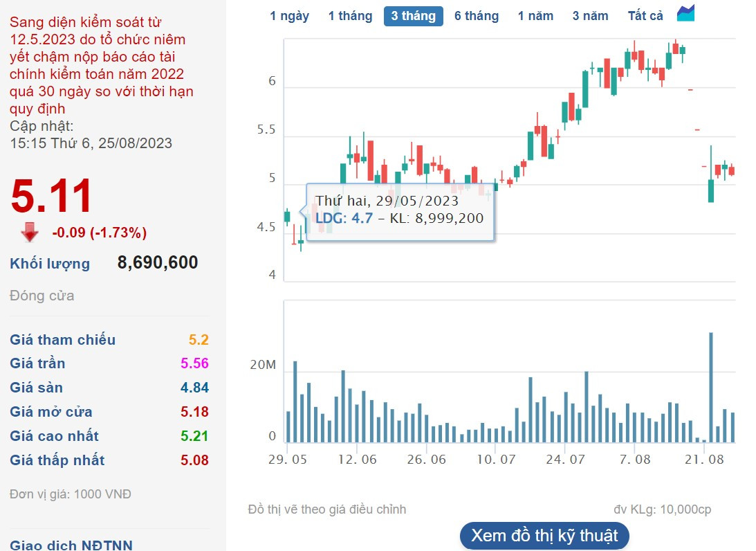Screen dimensions: 756x551
Task: Switch chart type using the area chart icon
Action: pyautogui.click(x=685, y=14)
